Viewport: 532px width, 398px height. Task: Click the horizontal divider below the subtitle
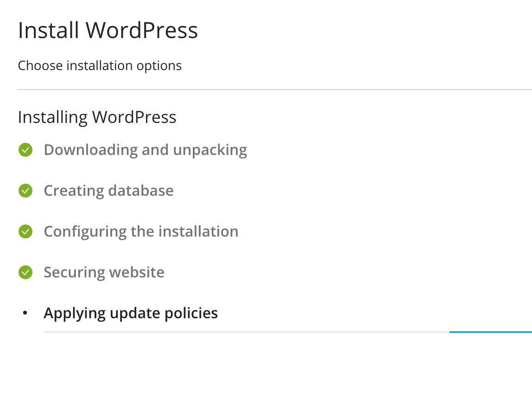tap(274, 89)
